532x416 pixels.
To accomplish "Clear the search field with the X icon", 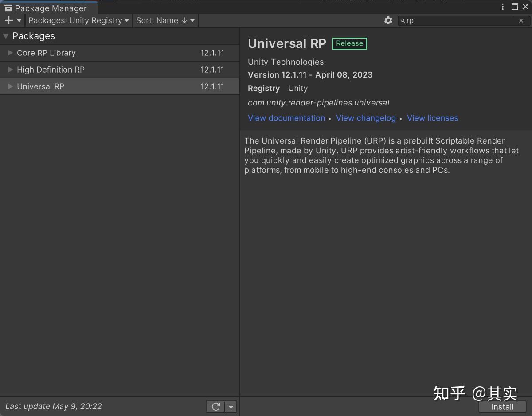I will point(521,20).
